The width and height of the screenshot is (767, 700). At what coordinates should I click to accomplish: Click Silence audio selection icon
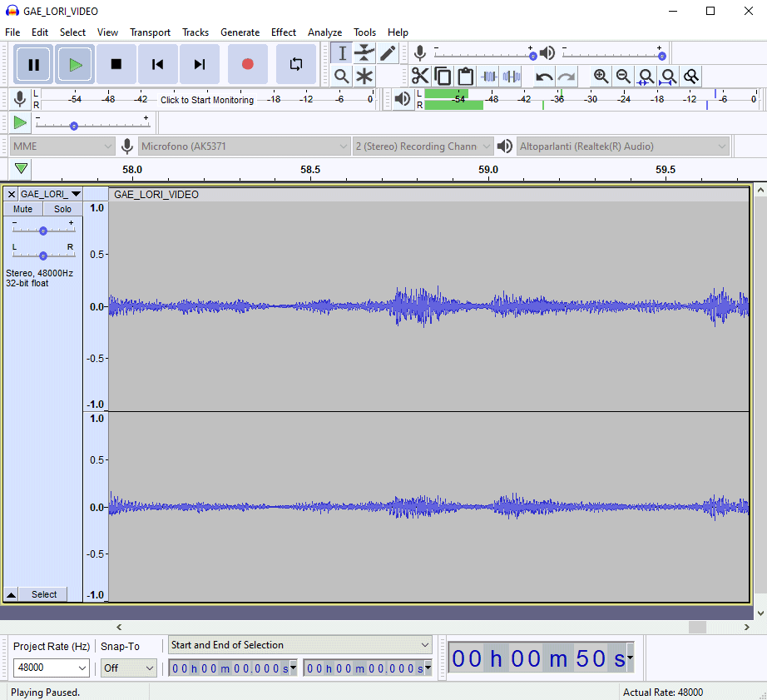pyautogui.click(x=511, y=77)
